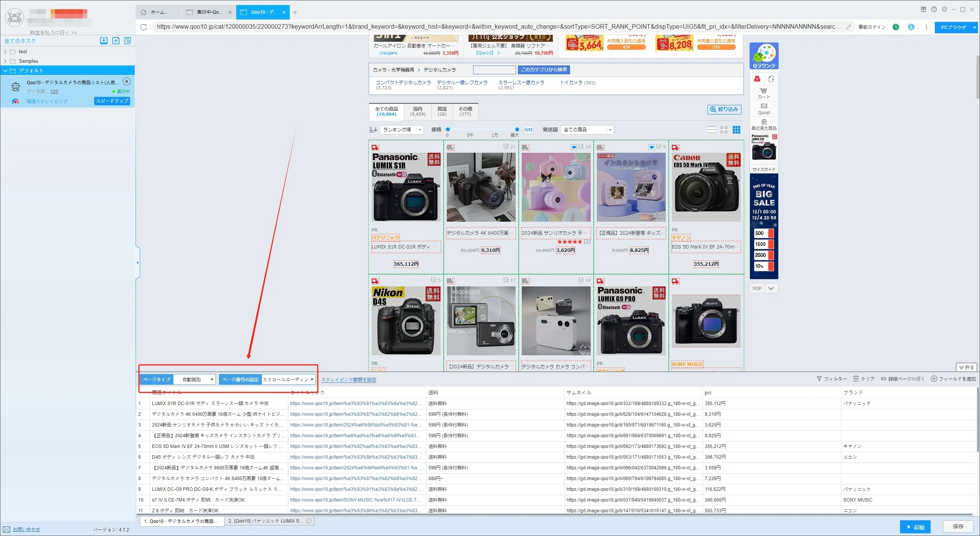Screen dimensions: 980x536
Task: Click the price slider maximum handle
Action: (x=517, y=129)
